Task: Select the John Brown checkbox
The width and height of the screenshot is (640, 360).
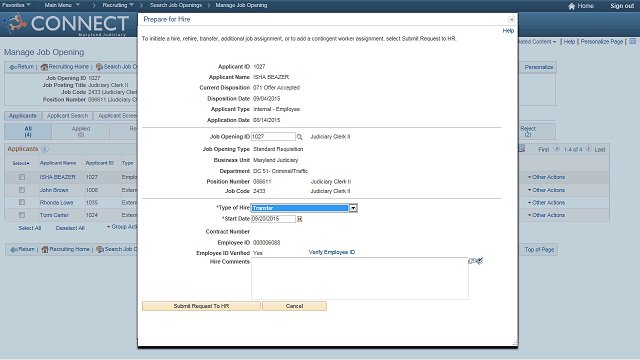Action: 22,190
